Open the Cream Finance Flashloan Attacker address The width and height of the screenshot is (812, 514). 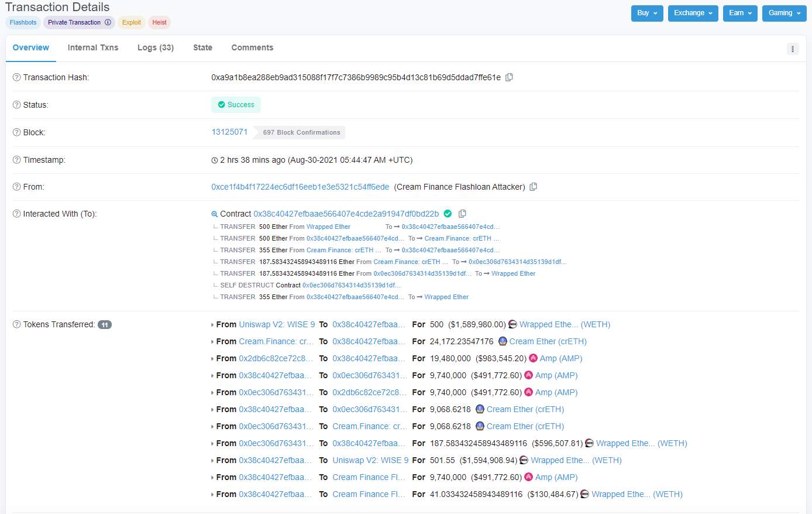[300, 187]
